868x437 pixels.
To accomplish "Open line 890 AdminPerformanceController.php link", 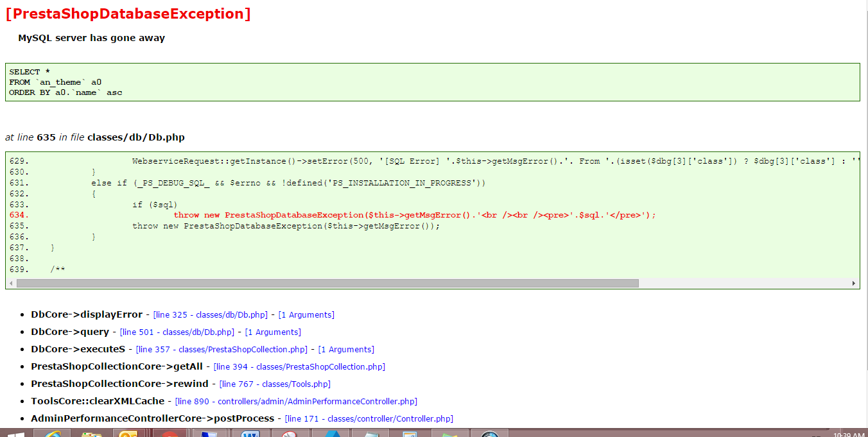I will (296, 402).
